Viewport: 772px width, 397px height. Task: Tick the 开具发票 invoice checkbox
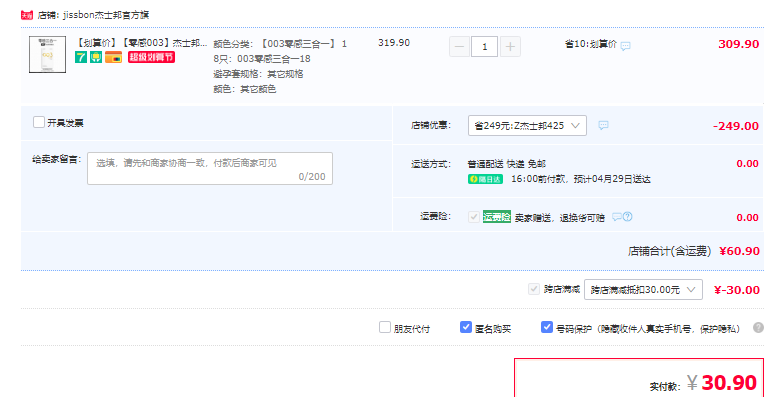(x=39, y=122)
